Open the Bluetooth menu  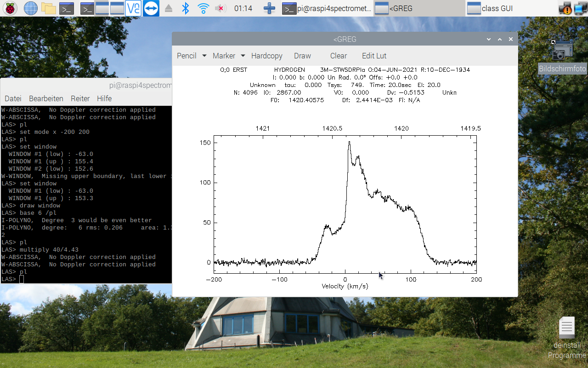pyautogui.click(x=186, y=8)
